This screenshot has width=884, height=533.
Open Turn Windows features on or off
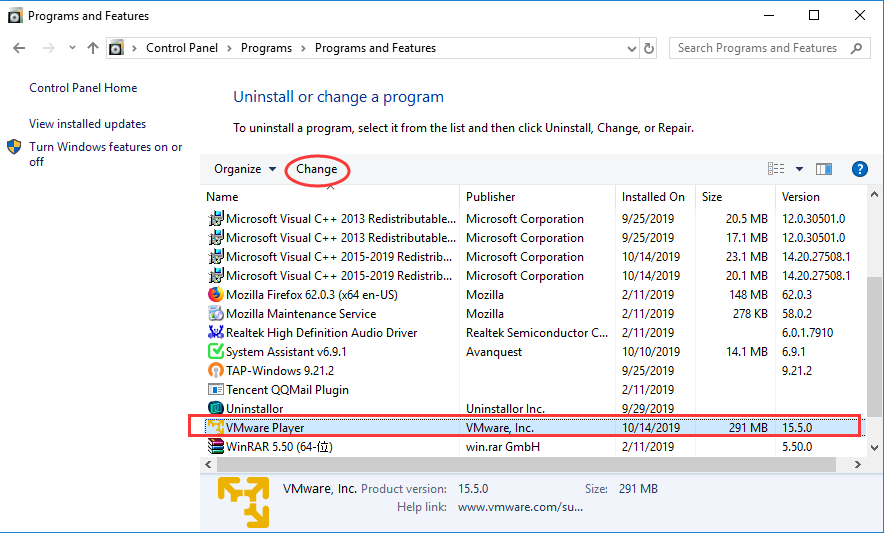106,154
